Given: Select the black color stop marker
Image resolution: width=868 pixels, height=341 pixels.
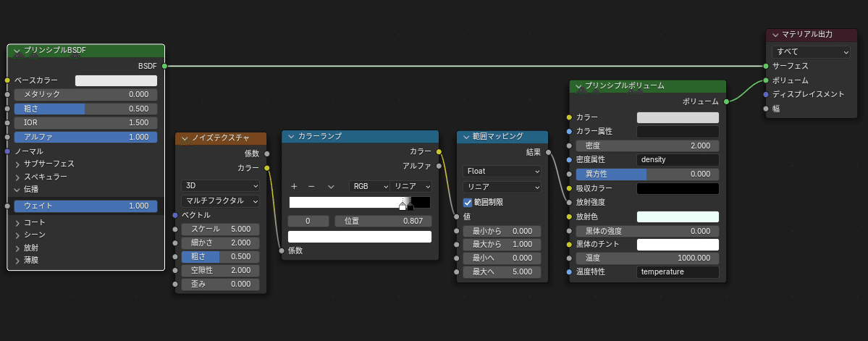Looking at the screenshot, I should pos(410,206).
